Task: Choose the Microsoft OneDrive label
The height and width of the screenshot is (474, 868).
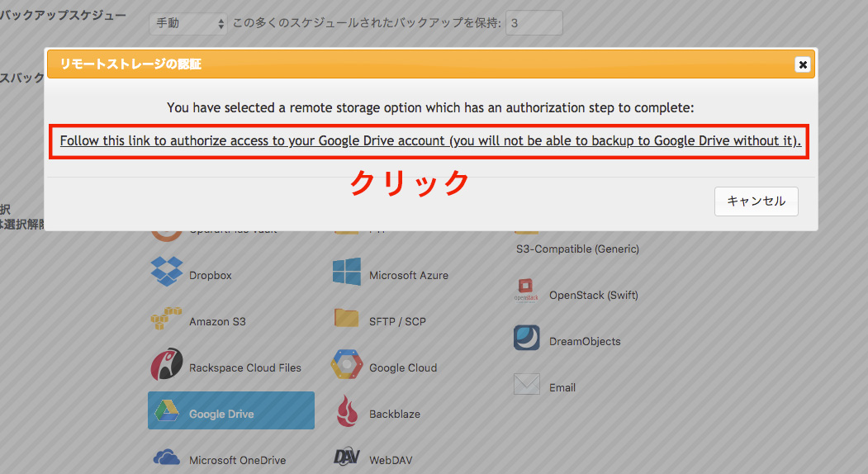Action: [238, 460]
